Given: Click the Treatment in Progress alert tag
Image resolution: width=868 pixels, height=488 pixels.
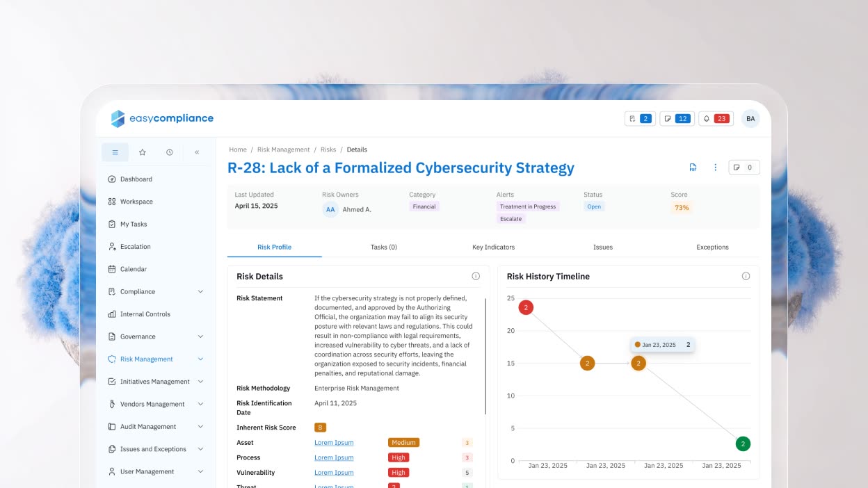Looking at the screenshot, I should (x=528, y=206).
